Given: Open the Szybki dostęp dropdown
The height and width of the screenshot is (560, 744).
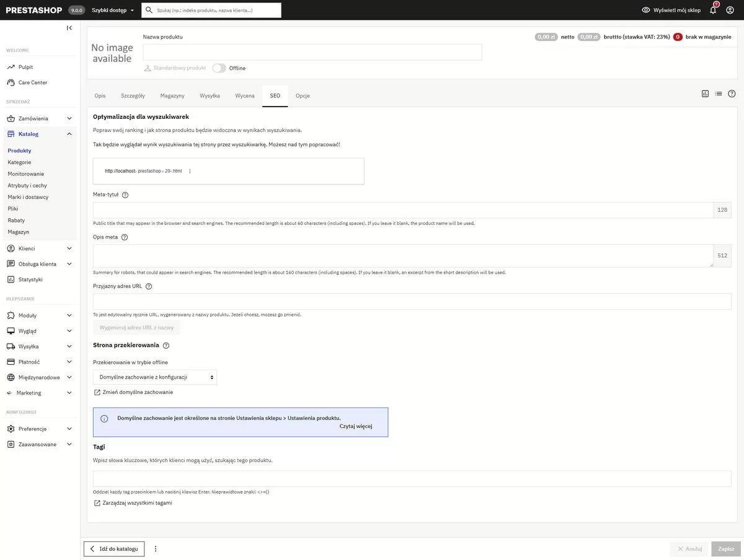Looking at the screenshot, I should pos(113,10).
